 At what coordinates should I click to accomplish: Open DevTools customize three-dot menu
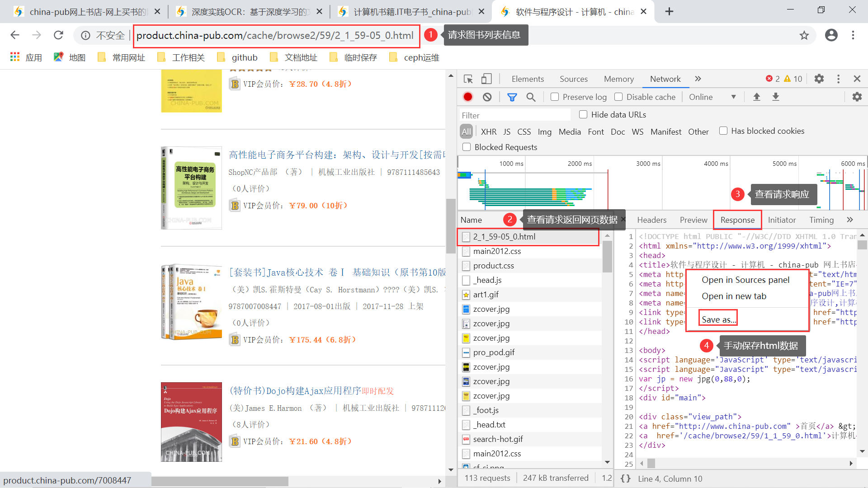point(838,79)
